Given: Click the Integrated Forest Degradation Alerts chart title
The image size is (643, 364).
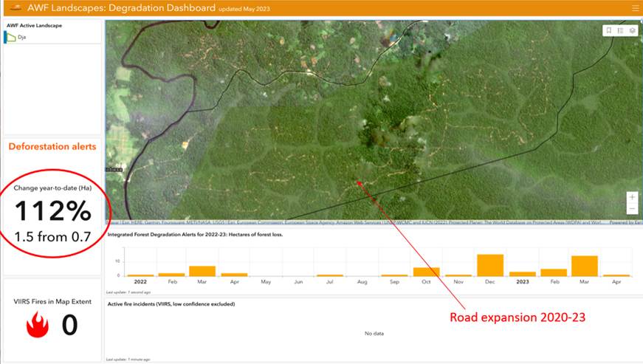Looking at the screenshot, I should (195, 235).
